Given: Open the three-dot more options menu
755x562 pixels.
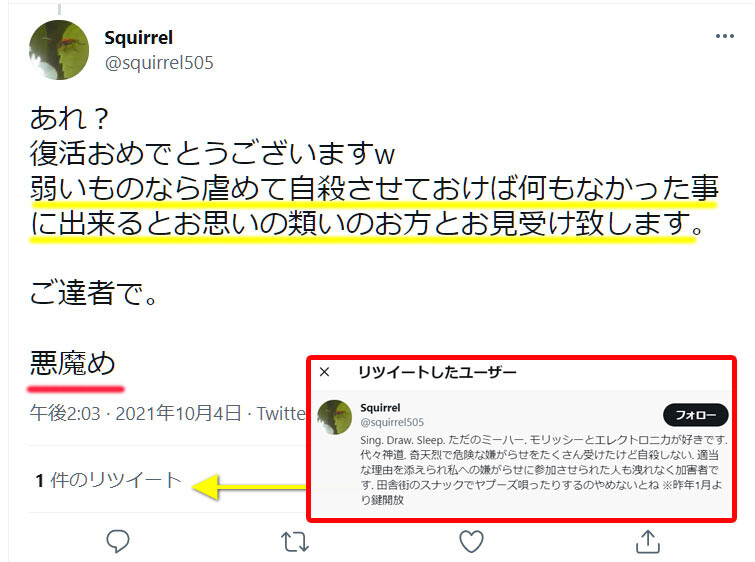Looking at the screenshot, I should pyautogui.click(x=724, y=36).
